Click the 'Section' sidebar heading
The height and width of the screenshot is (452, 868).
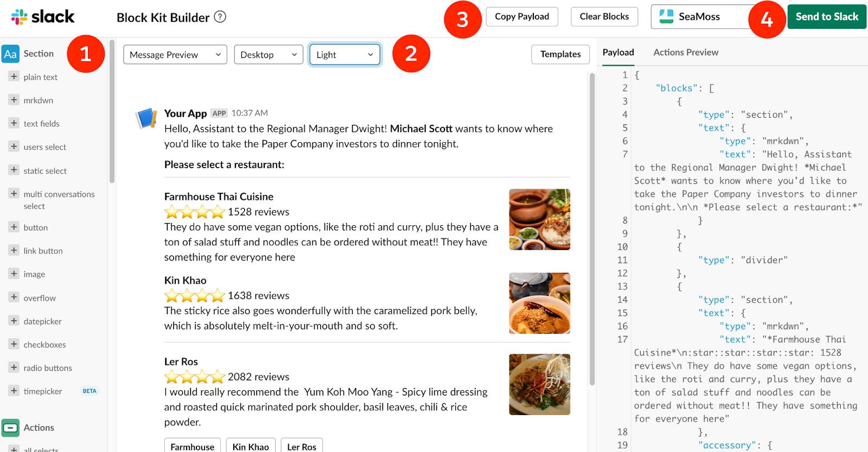pos(39,53)
